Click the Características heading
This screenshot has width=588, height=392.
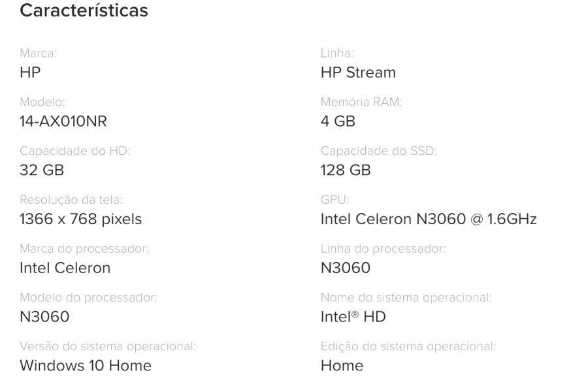(84, 11)
